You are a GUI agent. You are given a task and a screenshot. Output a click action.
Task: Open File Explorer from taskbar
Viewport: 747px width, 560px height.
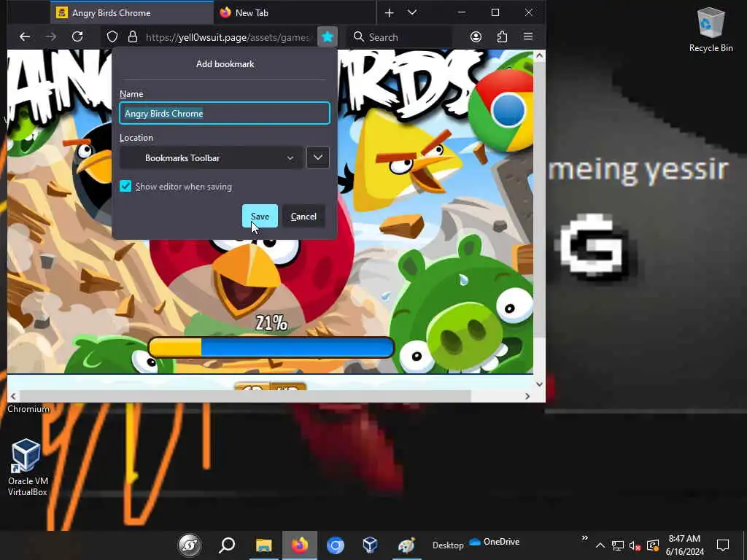pyautogui.click(x=263, y=545)
